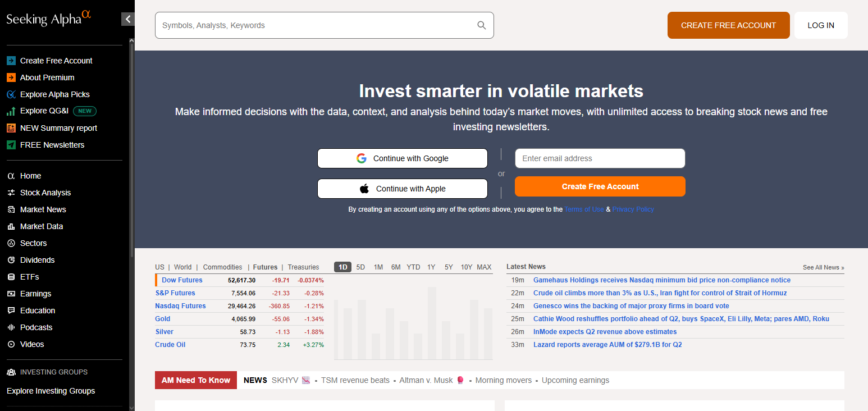
Task: Collapse the sidebar with the chevron arrow
Action: point(128,19)
